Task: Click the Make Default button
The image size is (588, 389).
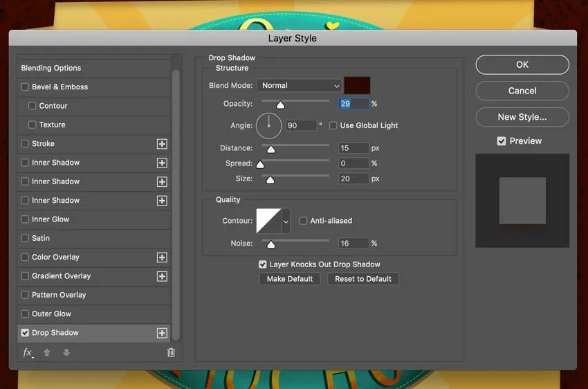Action: click(290, 279)
